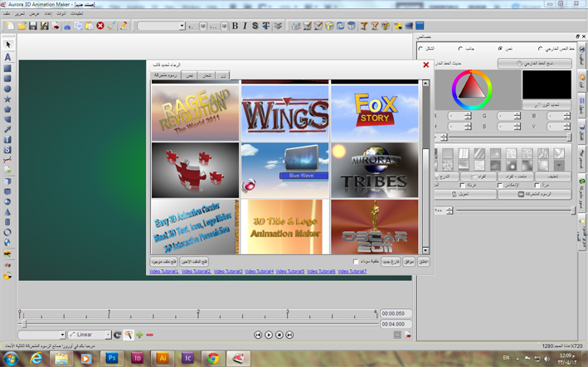Open Photoshop from the Windows taskbar
The image size is (588, 367).
click(111, 359)
